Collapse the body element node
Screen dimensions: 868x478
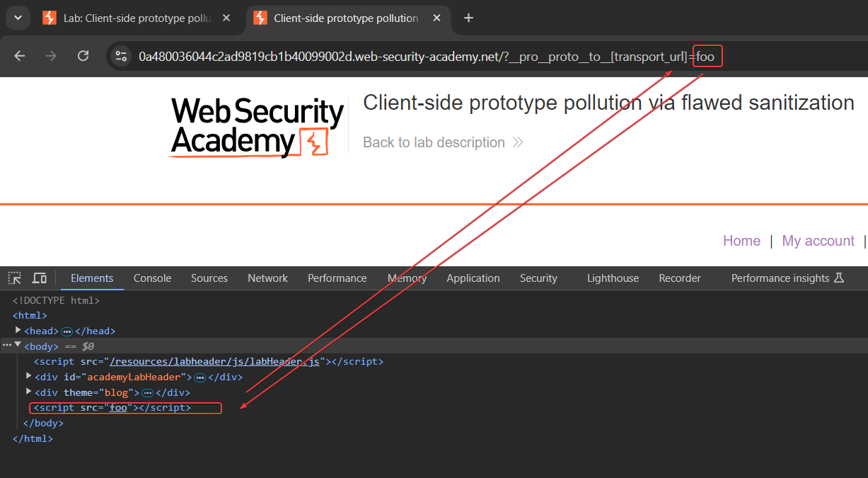[18, 346]
